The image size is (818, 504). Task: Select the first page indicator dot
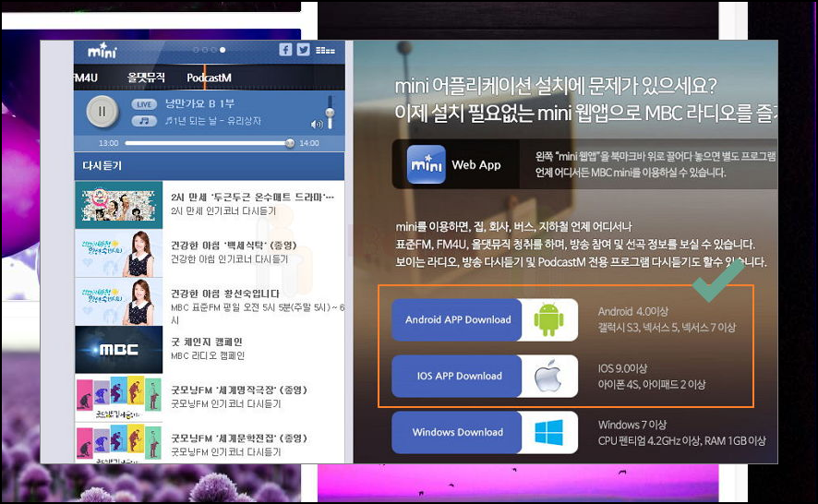(x=196, y=50)
